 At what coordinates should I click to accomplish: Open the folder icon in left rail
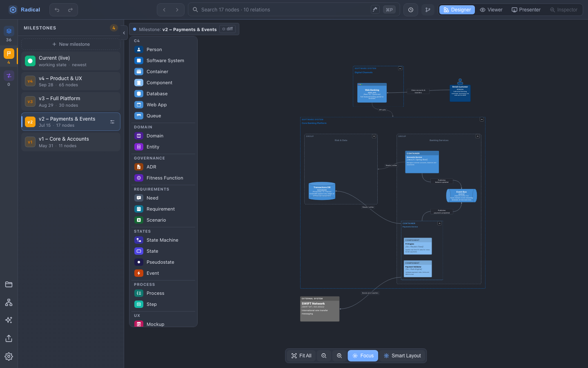pos(9,285)
